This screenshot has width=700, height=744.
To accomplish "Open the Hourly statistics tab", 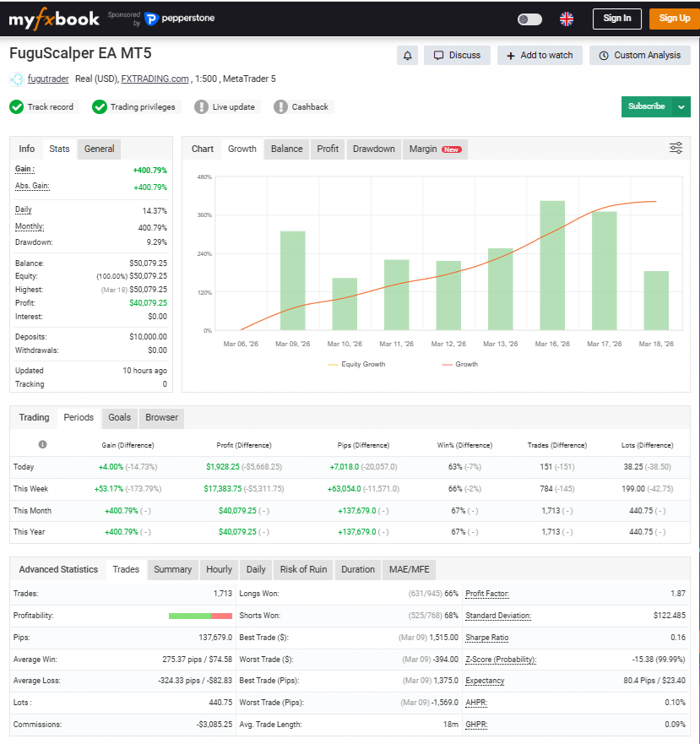I will point(219,569).
